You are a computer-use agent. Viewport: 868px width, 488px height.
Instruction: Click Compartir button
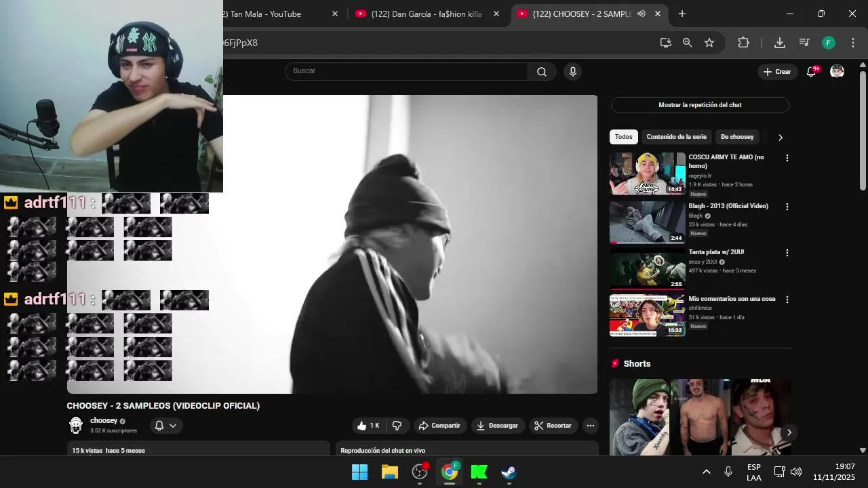[439, 426]
